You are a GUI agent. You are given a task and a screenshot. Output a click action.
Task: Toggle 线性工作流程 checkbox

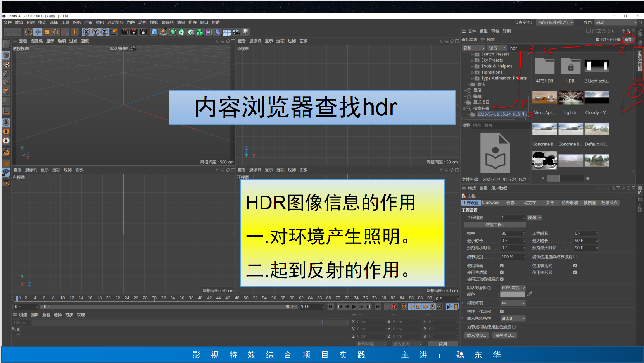[x=502, y=311]
